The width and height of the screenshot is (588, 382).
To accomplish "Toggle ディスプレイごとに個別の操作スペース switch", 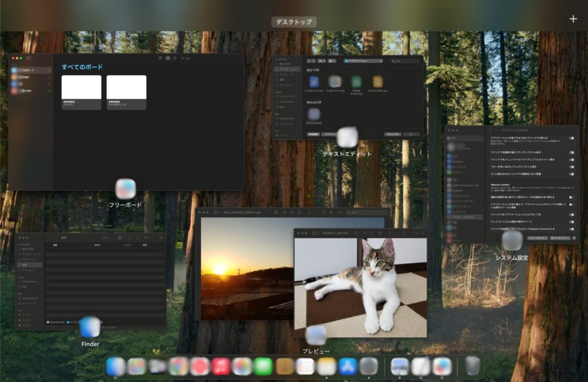I will click(x=571, y=222).
